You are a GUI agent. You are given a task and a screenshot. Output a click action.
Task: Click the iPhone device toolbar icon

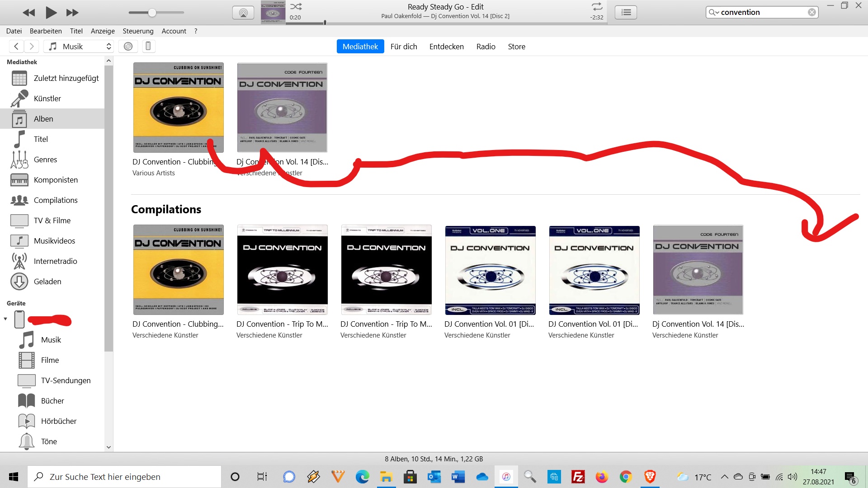pos(148,46)
